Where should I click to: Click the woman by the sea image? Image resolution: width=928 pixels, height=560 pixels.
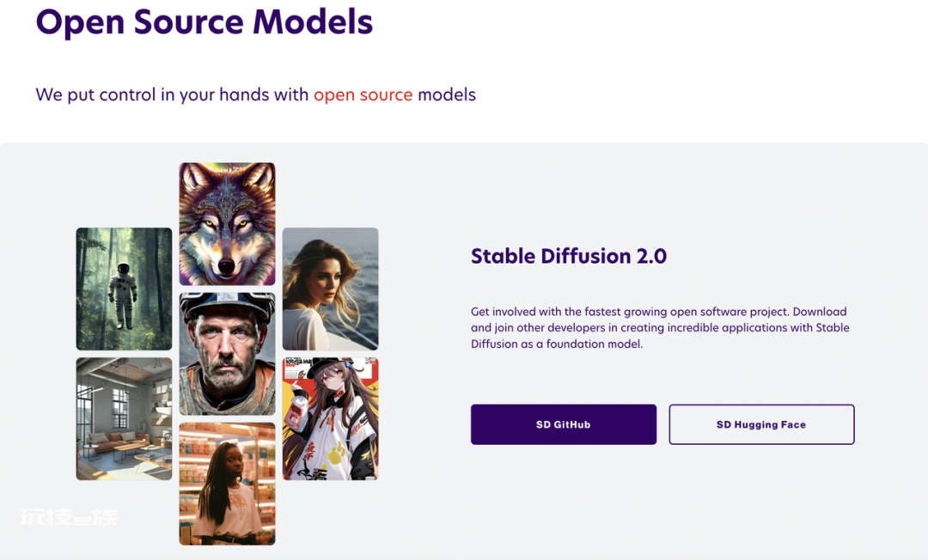pyautogui.click(x=330, y=289)
